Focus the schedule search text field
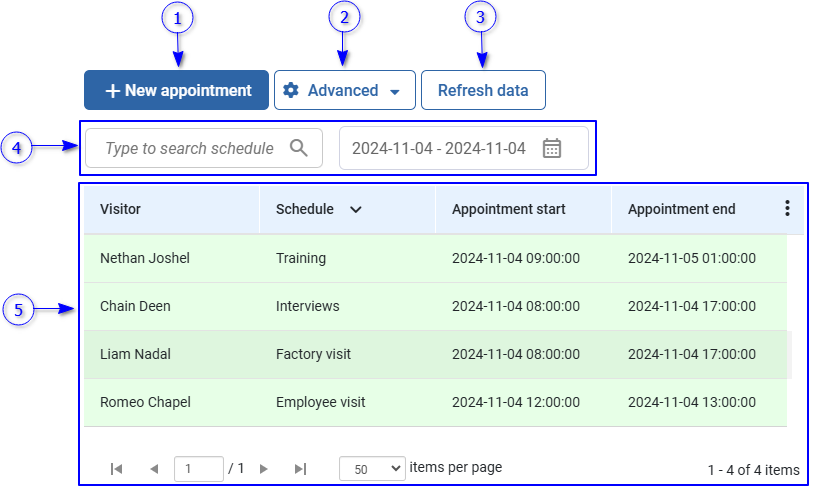818x498 pixels. (188, 148)
